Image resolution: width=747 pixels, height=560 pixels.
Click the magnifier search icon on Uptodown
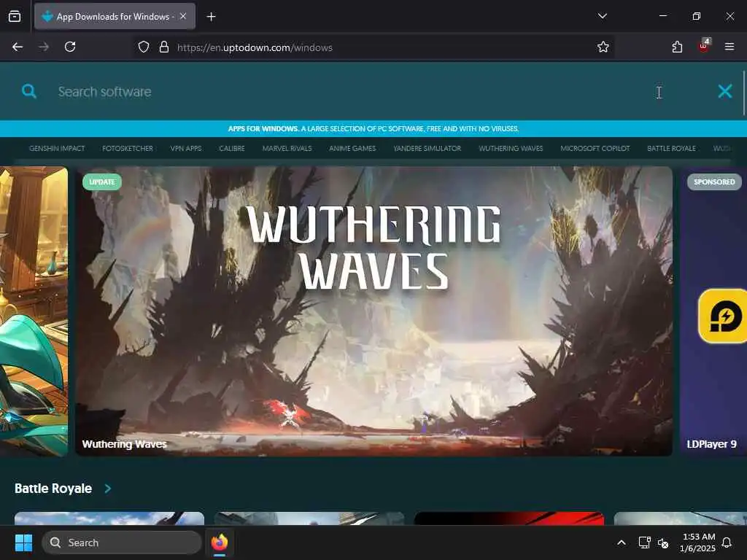click(29, 91)
